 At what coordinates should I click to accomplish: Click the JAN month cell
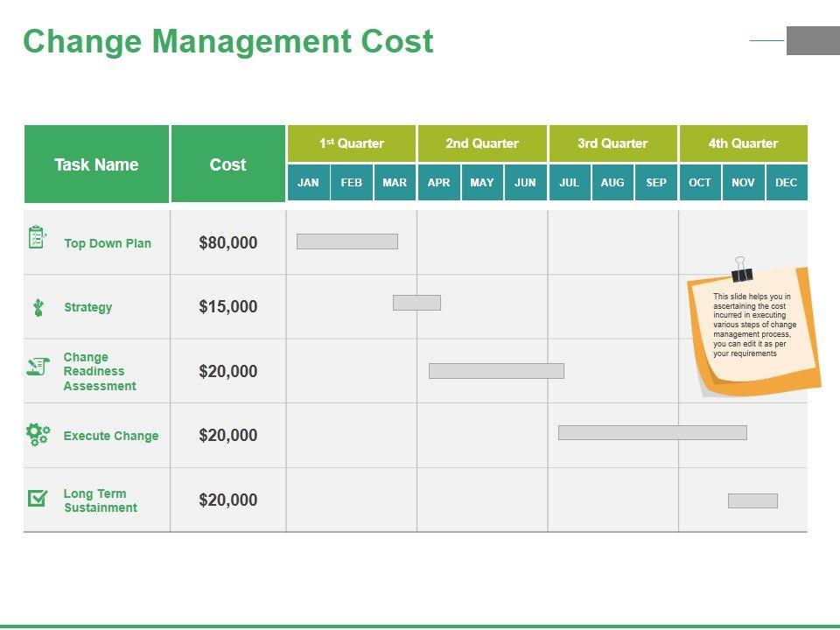[x=308, y=183]
